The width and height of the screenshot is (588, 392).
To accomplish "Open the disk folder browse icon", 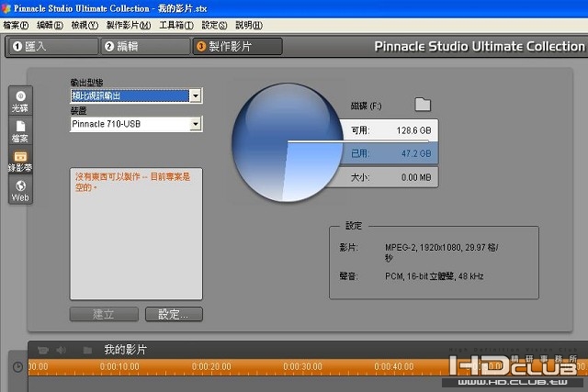I will (x=423, y=105).
